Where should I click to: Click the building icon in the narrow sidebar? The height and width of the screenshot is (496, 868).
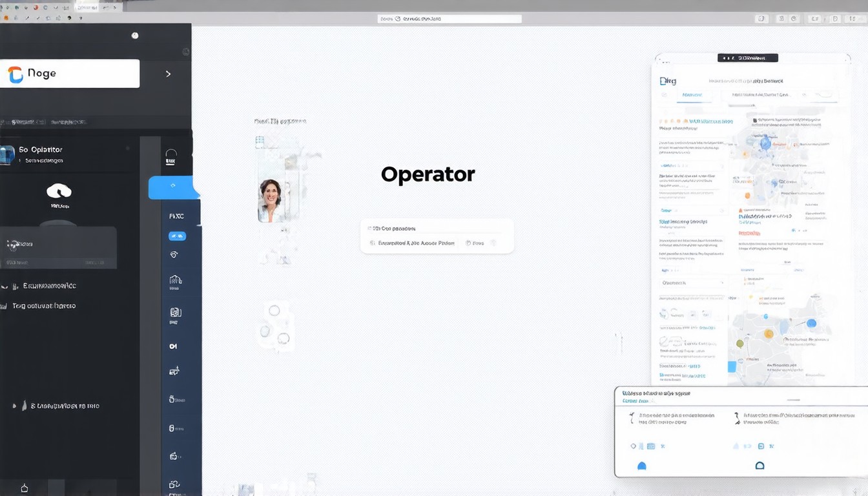point(175,280)
